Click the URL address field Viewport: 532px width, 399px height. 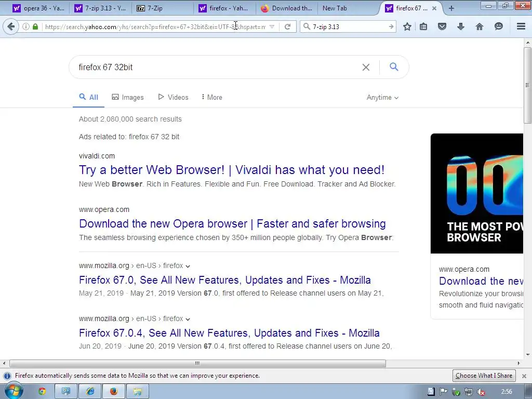tap(155, 26)
